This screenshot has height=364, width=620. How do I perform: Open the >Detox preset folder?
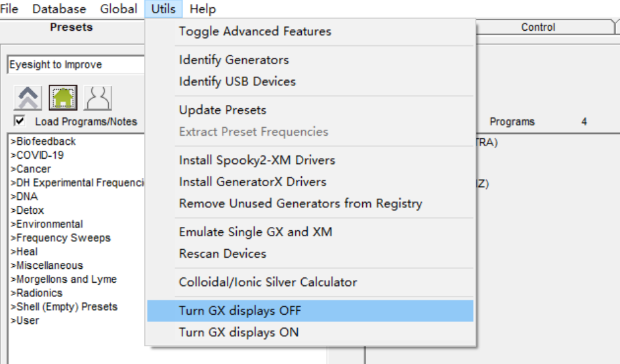click(x=28, y=211)
